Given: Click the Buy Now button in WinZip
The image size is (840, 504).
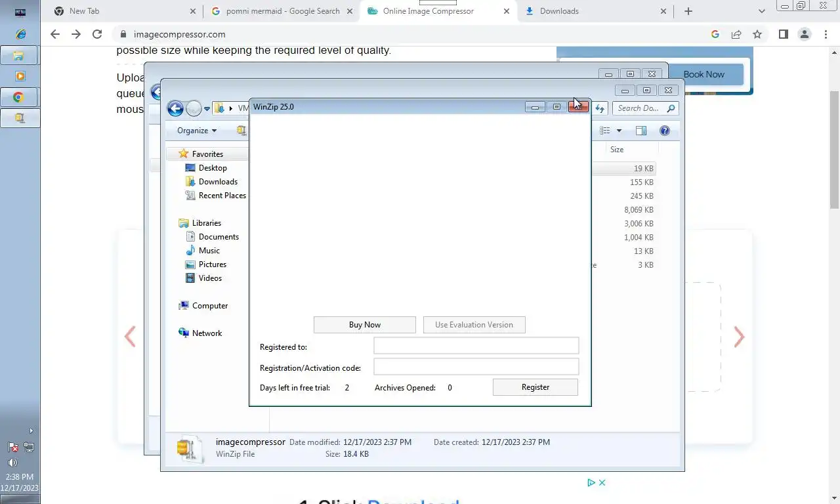Looking at the screenshot, I should (x=364, y=325).
